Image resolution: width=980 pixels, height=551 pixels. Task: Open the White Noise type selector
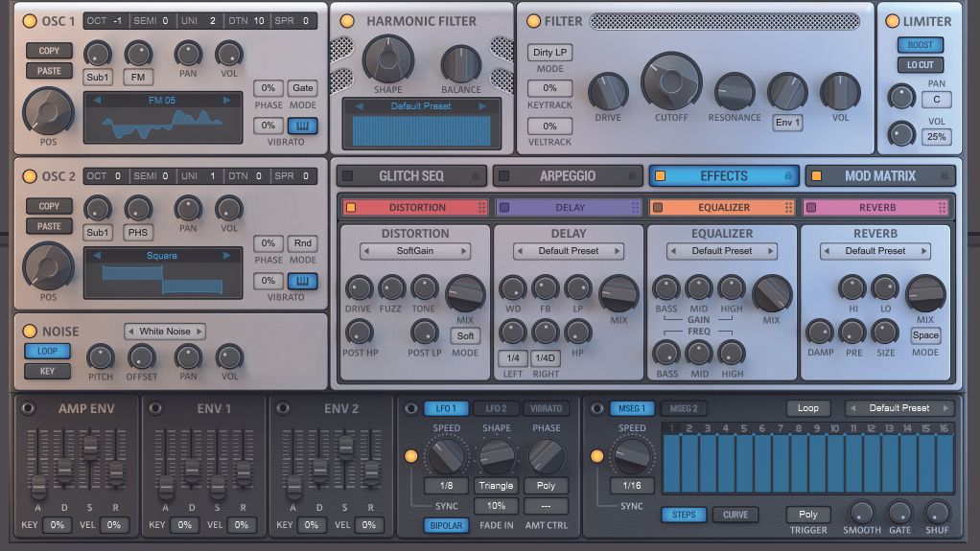point(165,332)
